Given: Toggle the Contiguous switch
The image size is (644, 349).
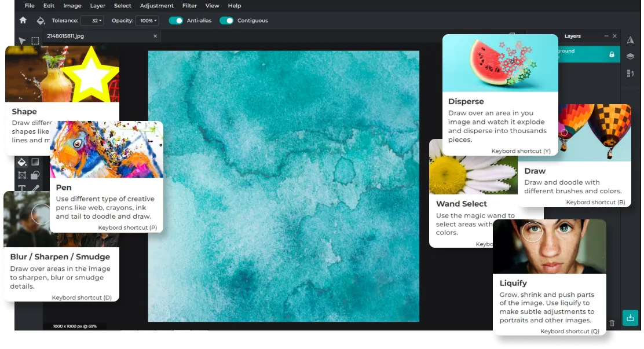Looking at the screenshot, I should coord(226,20).
